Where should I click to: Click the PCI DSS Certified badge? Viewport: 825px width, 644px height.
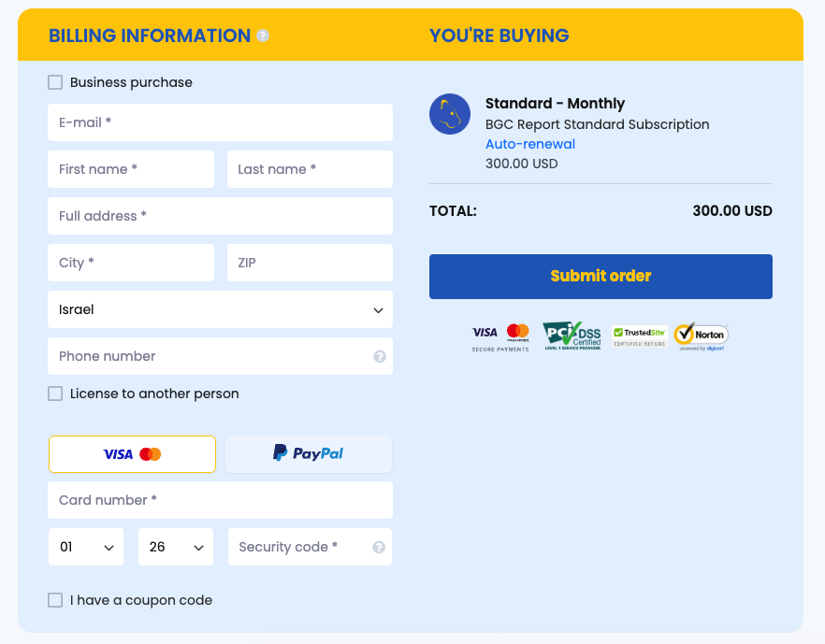[x=572, y=336]
